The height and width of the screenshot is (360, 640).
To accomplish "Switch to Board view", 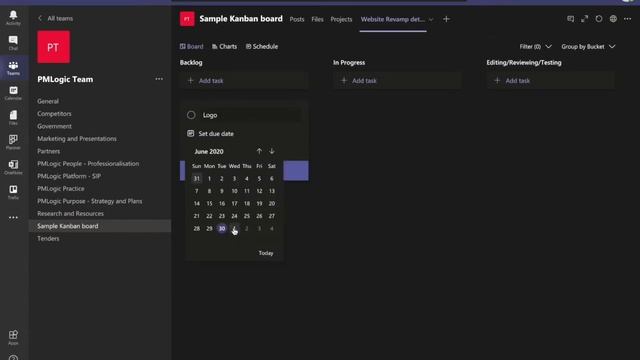I will pos(191,47).
